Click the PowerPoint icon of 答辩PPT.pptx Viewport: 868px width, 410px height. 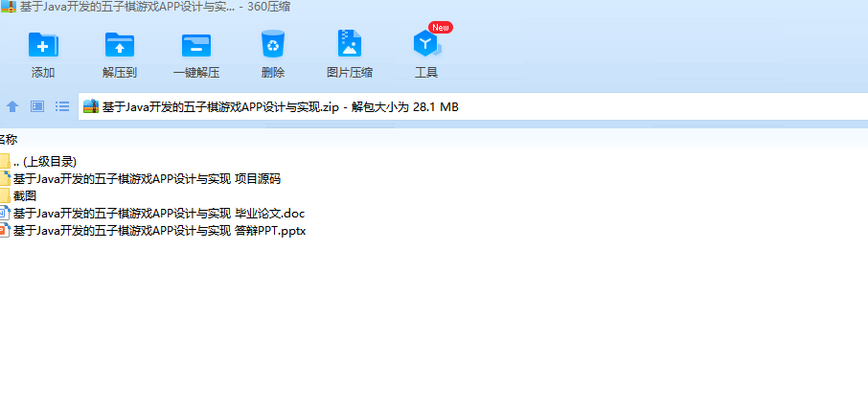(x=5, y=230)
